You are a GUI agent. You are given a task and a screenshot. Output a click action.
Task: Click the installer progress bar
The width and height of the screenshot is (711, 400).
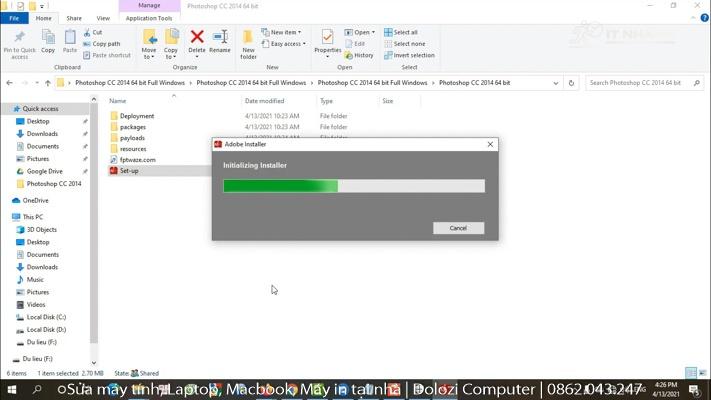tap(353, 186)
